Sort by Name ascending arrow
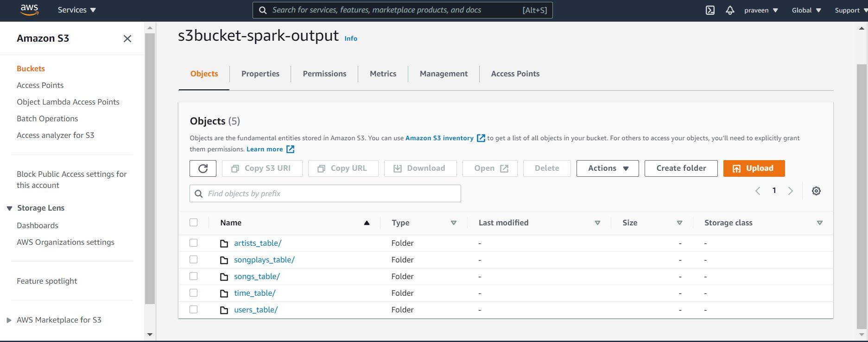This screenshot has height=342, width=868. tap(367, 223)
